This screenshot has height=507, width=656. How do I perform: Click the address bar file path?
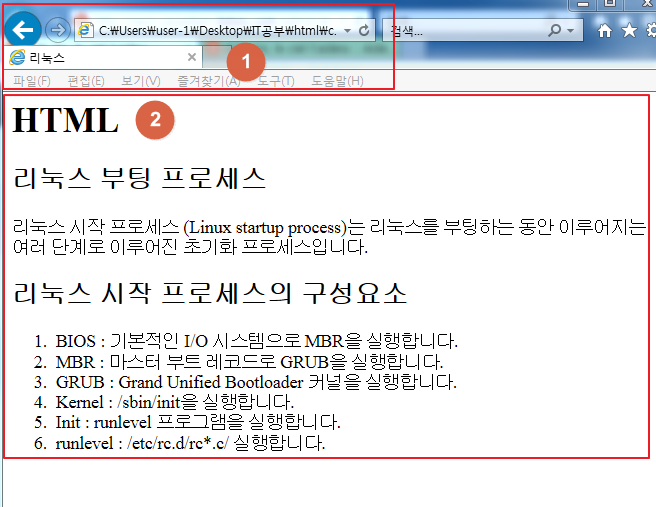click(218, 31)
